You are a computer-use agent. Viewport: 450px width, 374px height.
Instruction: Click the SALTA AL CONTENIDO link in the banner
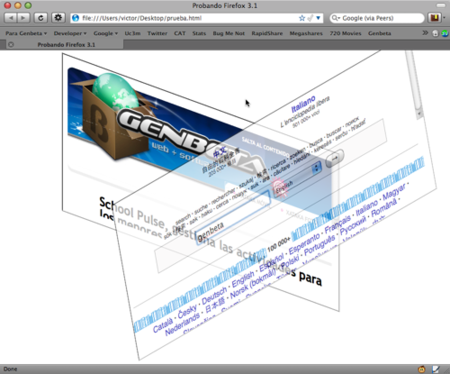(x=266, y=147)
